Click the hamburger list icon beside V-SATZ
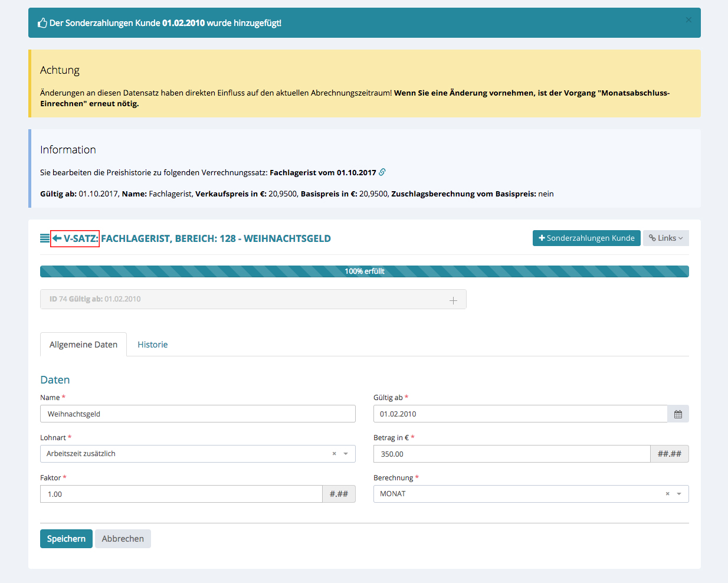Image resolution: width=728 pixels, height=583 pixels. pos(45,238)
